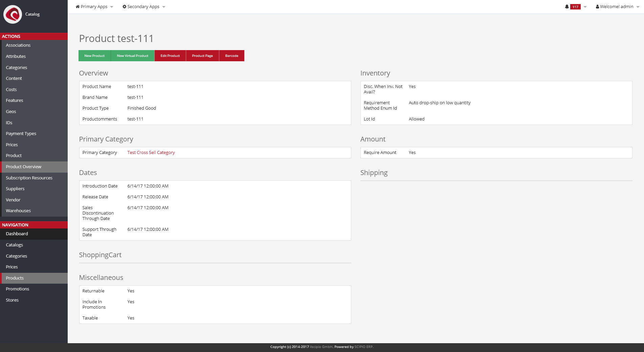Select Associations in the Actions sidebar

click(18, 45)
